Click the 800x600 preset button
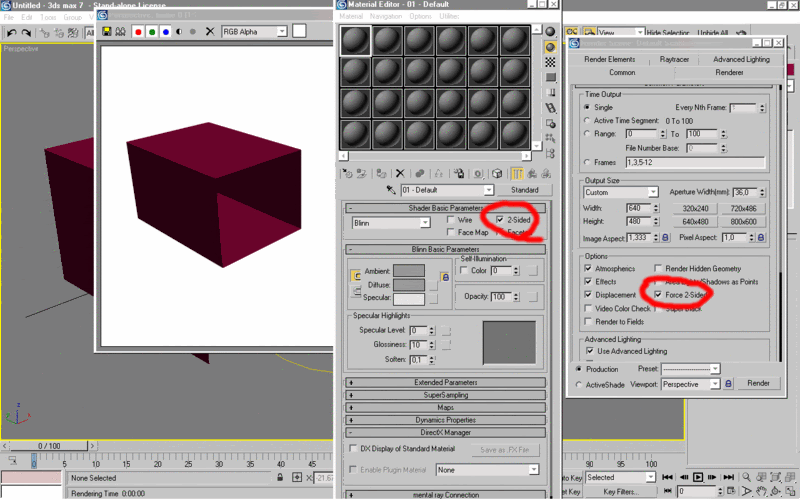Image resolution: width=800 pixels, height=500 pixels. [743, 222]
